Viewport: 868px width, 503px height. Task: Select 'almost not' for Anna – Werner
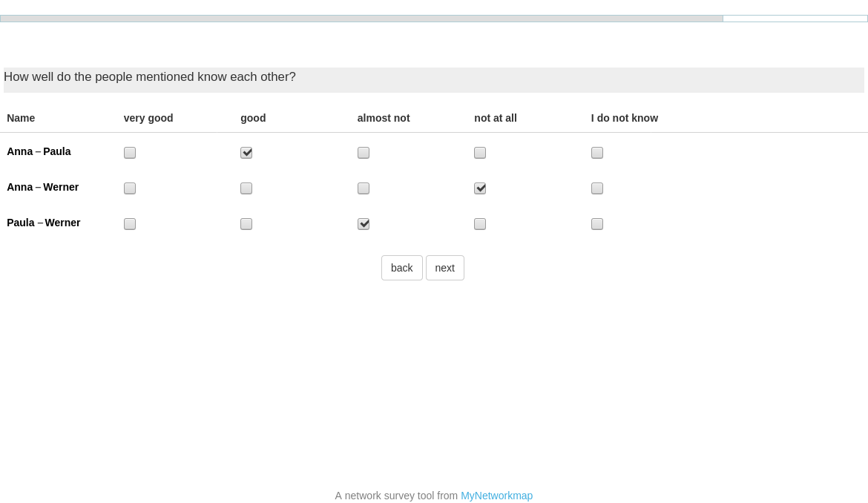[363, 188]
